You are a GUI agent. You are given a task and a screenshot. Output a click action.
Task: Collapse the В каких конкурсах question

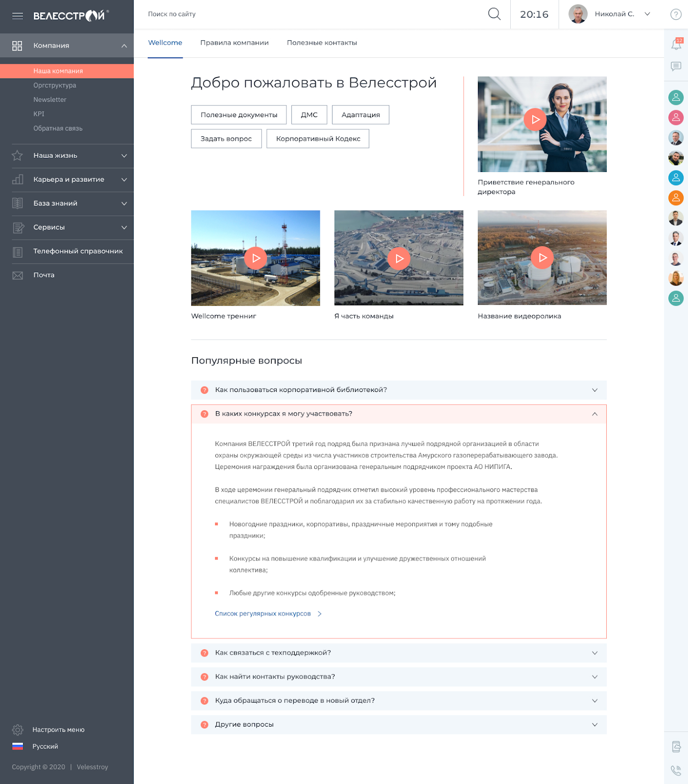tap(594, 414)
